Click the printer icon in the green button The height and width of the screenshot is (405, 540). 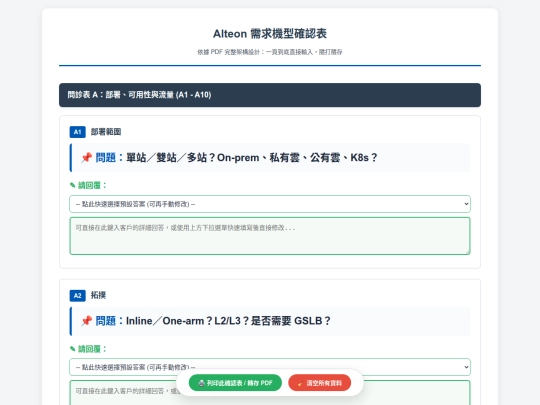point(202,383)
